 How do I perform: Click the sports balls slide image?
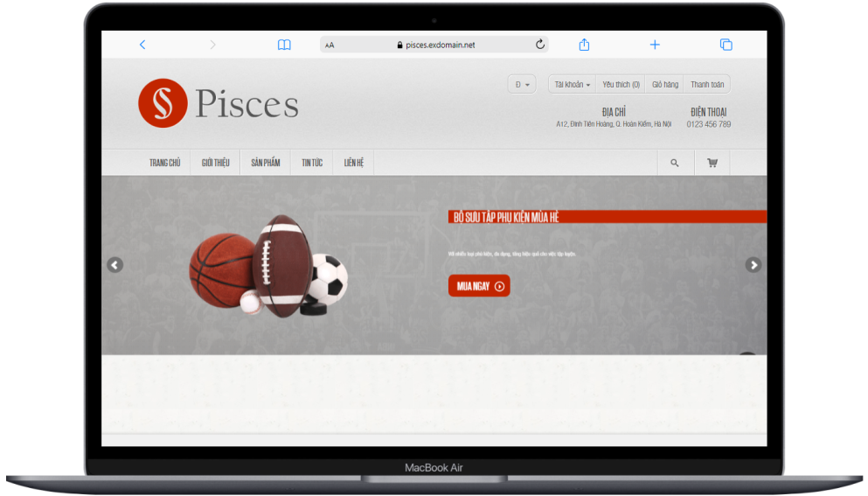coord(268,265)
